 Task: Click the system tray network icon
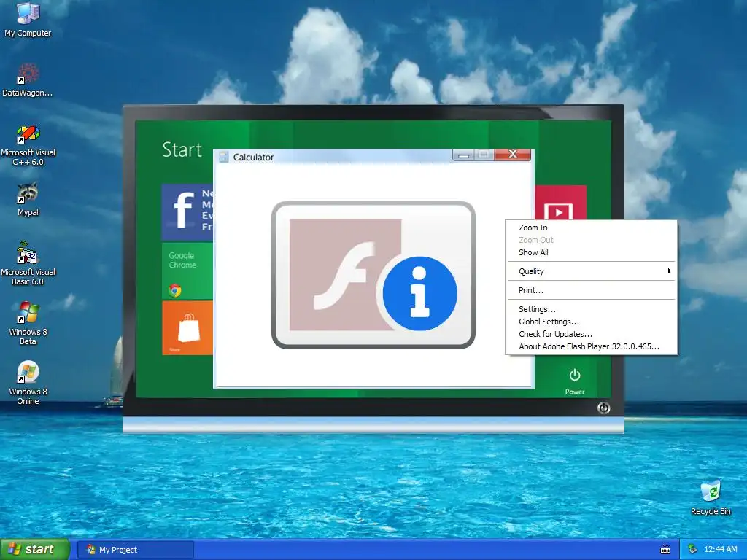pyautogui.click(x=692, y=550)
